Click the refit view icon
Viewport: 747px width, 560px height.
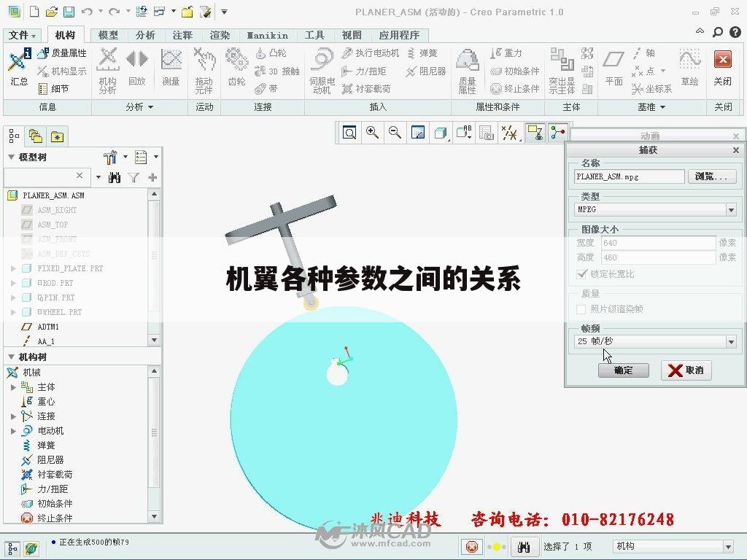[349, 133]
